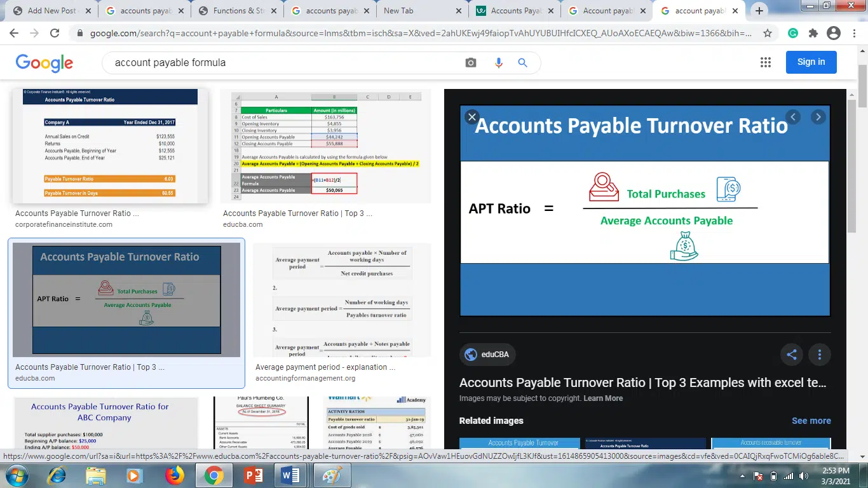Select the Average payment period thumbnail
868x488 pixels.
click(x=342, y=300)
